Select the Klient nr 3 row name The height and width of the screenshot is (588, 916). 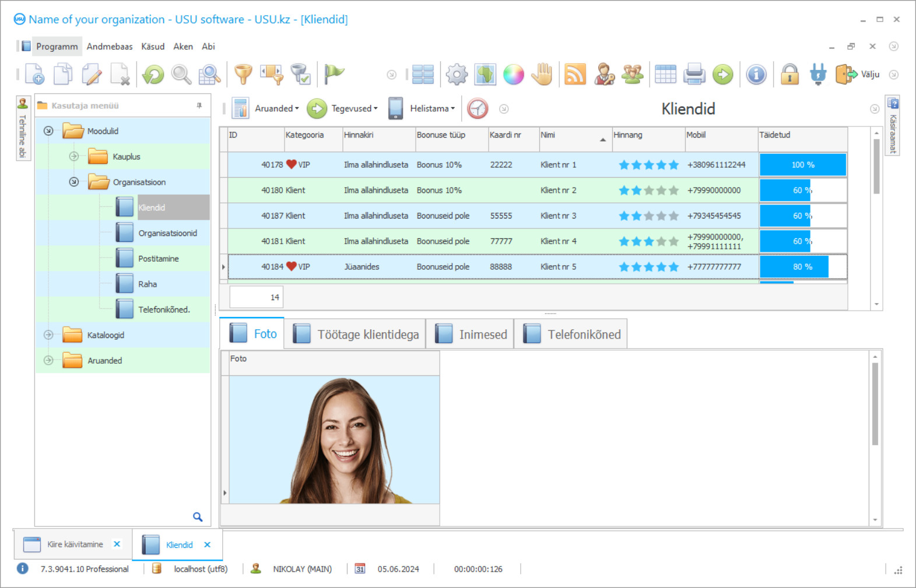pyautogui.click(x=558, y=216)
